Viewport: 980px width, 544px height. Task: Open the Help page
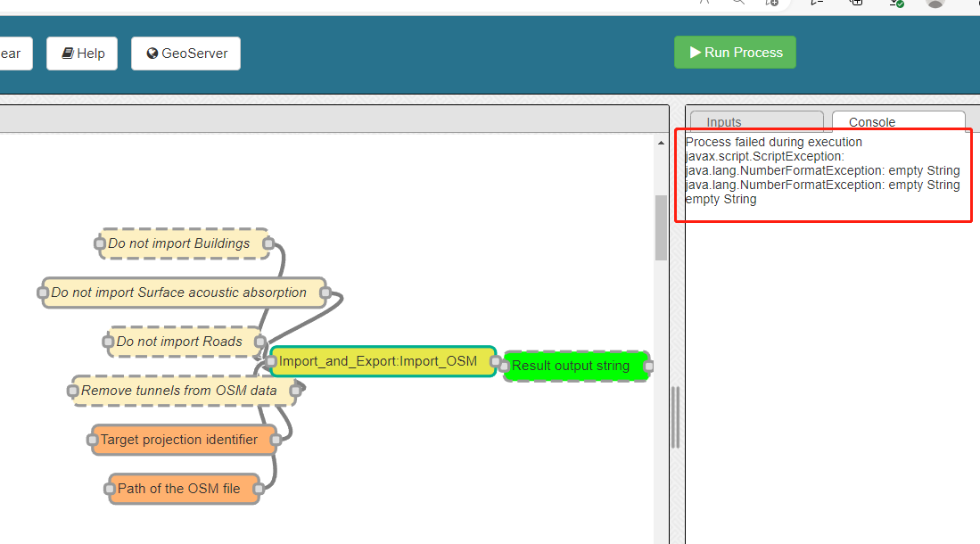[82, 54]
